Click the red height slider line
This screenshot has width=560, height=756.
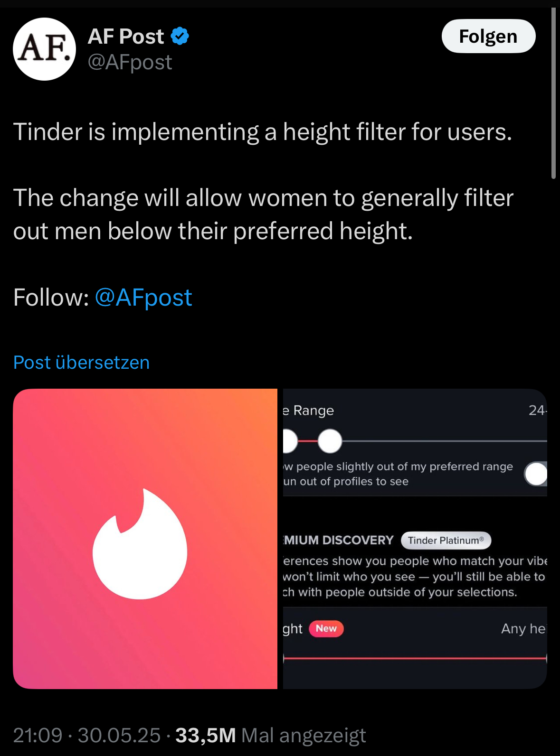[415, 658]
